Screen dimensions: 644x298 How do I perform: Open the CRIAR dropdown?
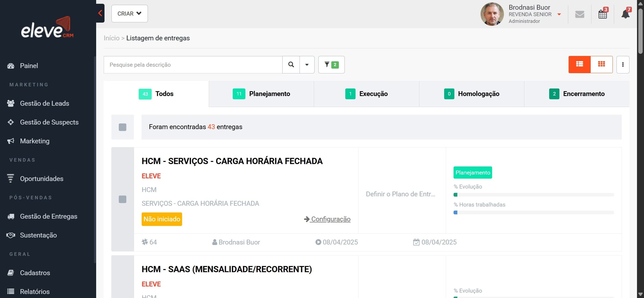(x=130, y=13)
